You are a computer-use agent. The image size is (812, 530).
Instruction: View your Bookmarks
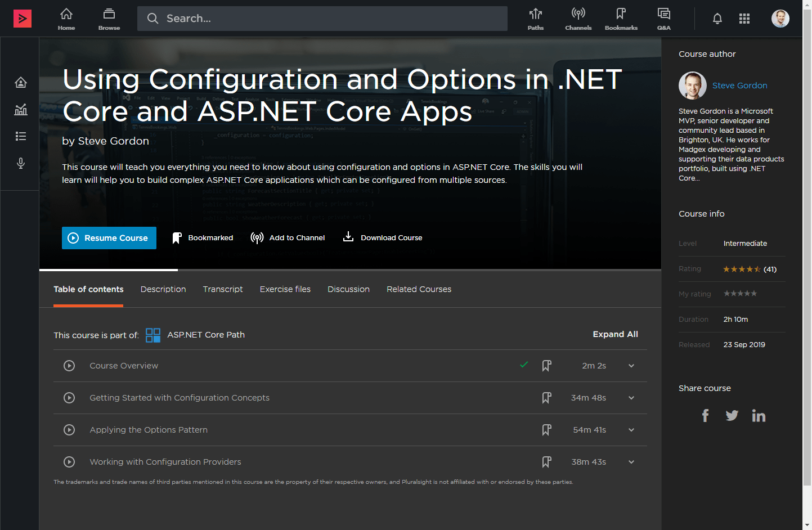tap(621, 18)
